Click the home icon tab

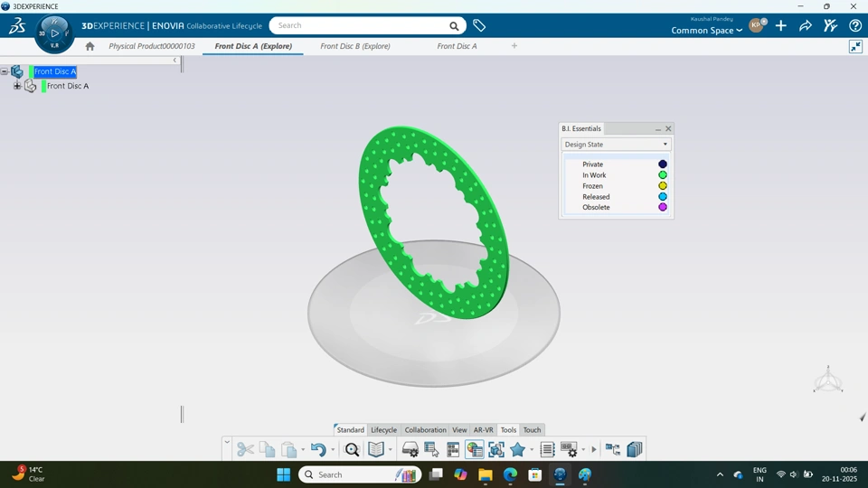pos(90,46)
